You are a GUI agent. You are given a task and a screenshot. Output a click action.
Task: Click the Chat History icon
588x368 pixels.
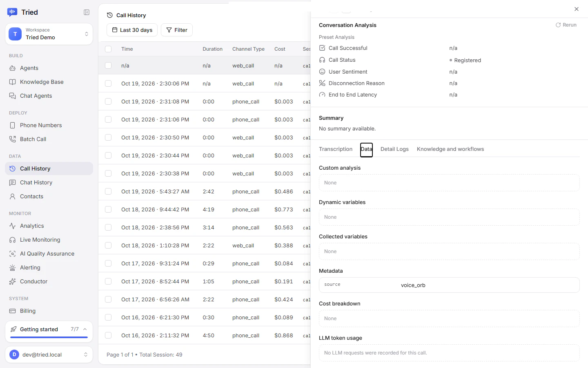click(13, 182)
